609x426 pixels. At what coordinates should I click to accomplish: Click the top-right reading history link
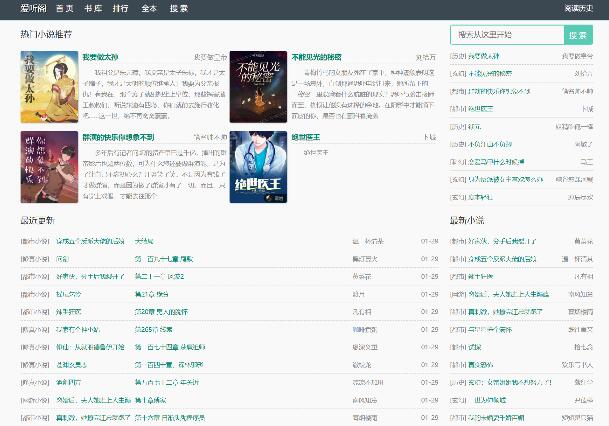pyautogui.click(x=579, y=8)
